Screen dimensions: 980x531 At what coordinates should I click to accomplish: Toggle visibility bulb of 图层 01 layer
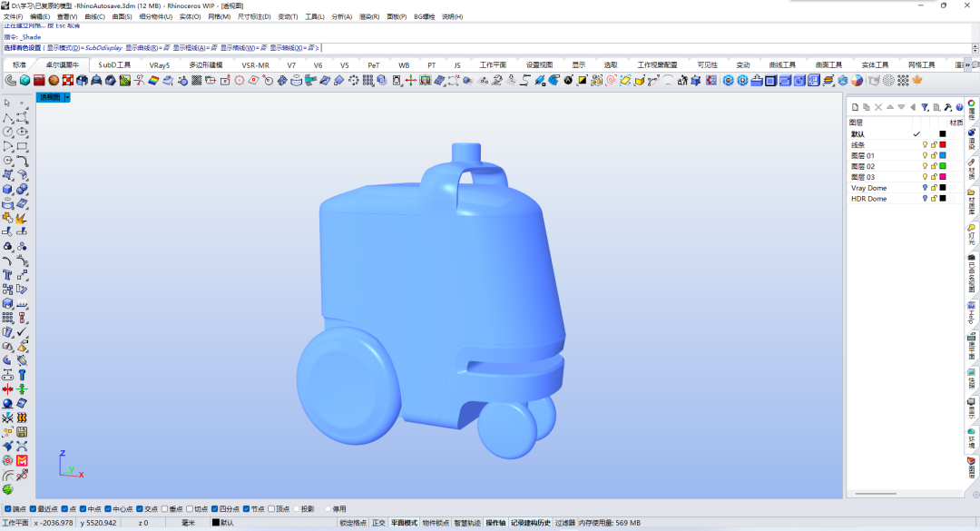[x=925, y=156]
